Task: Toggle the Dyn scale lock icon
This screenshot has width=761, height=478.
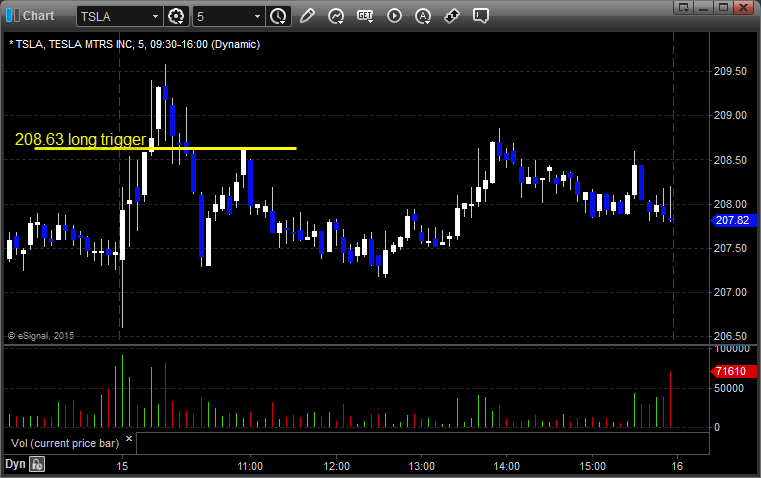Action: tap(37, 464)
